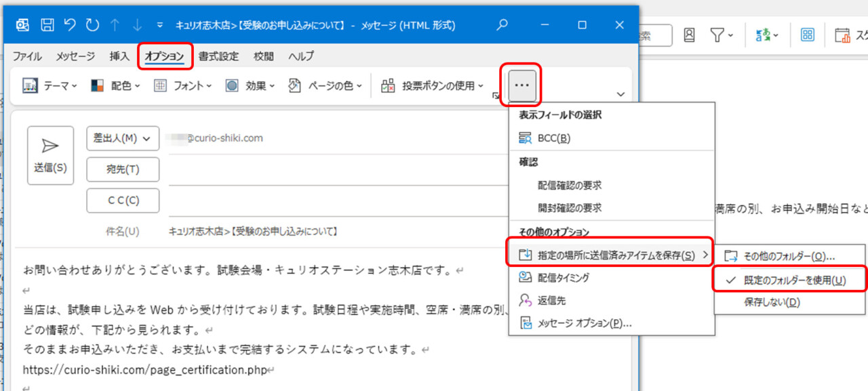Image resolution: width=868 pixels, height=391 pixels.
Task: Click body line starting そのままお申込みいただき
Action: coord(222,350)
